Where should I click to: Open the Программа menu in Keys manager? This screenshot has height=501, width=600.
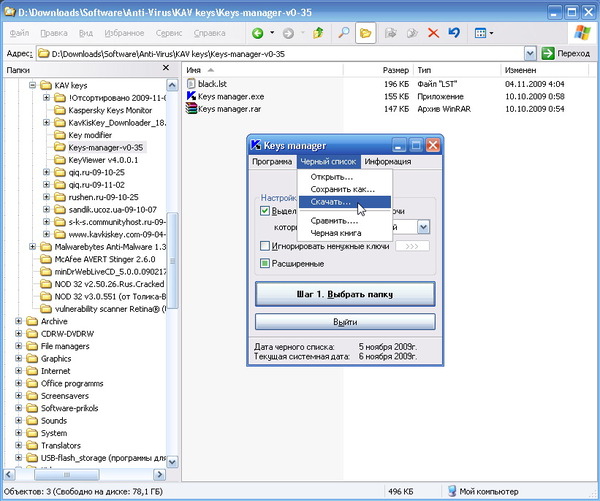(x=272, y=162)
